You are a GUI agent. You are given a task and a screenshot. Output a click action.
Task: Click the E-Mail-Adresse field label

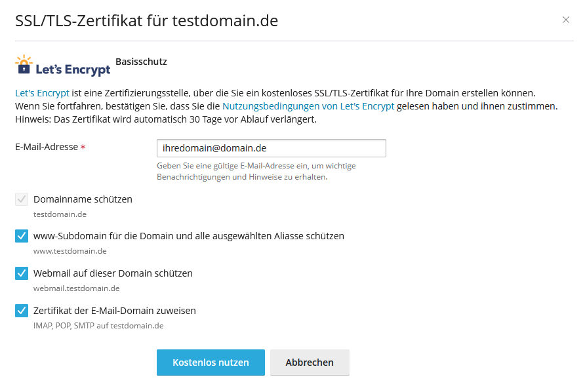(x=47, y=147)
